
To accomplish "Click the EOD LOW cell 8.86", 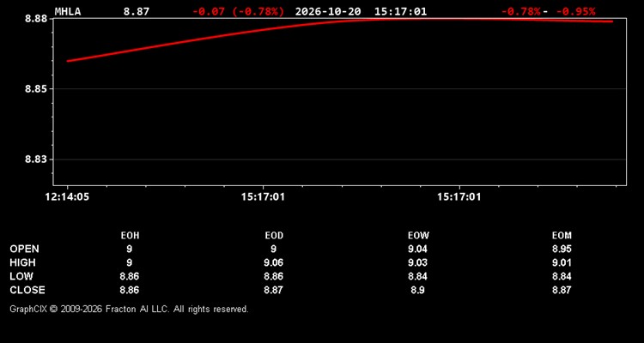I will [274, 276].
